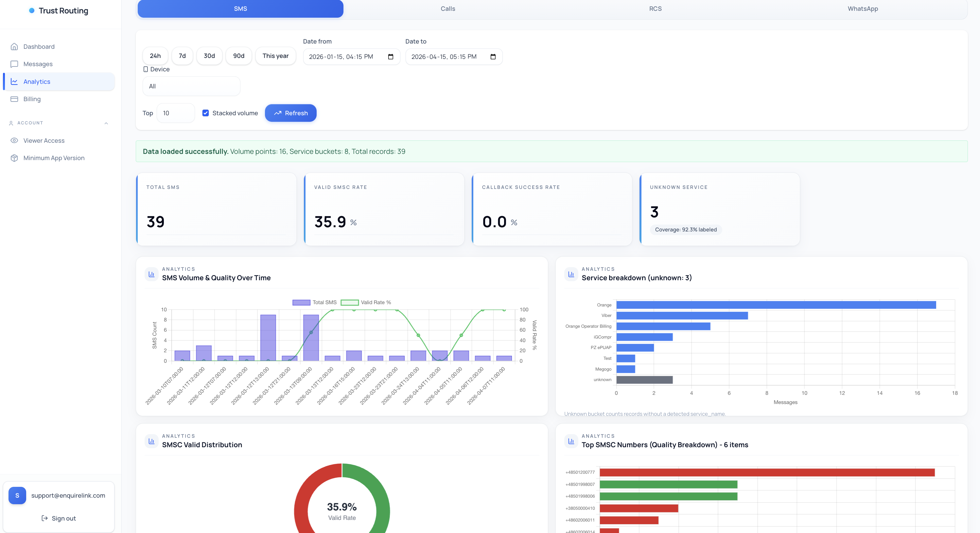Click the Trust Routing blue logo dot

tap(32, 11)
